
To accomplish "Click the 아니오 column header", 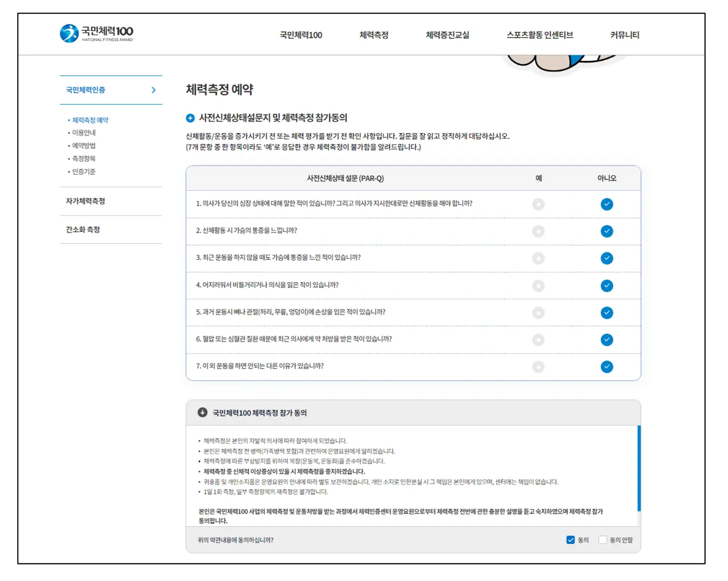I will click(607, 178).
